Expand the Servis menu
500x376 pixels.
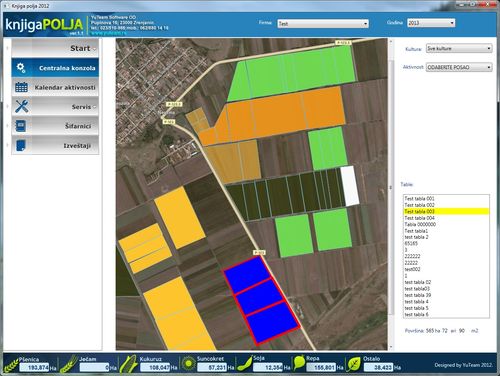pos(55,107)
